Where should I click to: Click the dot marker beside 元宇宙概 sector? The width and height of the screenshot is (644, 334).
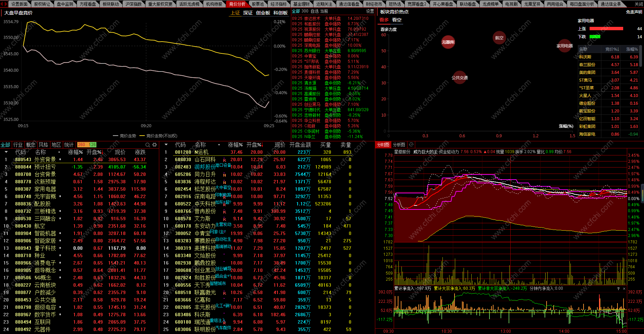pos(60,196)
